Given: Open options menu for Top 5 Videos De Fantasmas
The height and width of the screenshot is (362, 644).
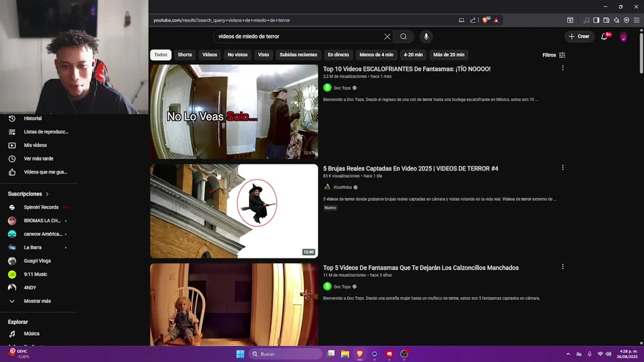Looking at the screenshot, I should coord(562,266).
